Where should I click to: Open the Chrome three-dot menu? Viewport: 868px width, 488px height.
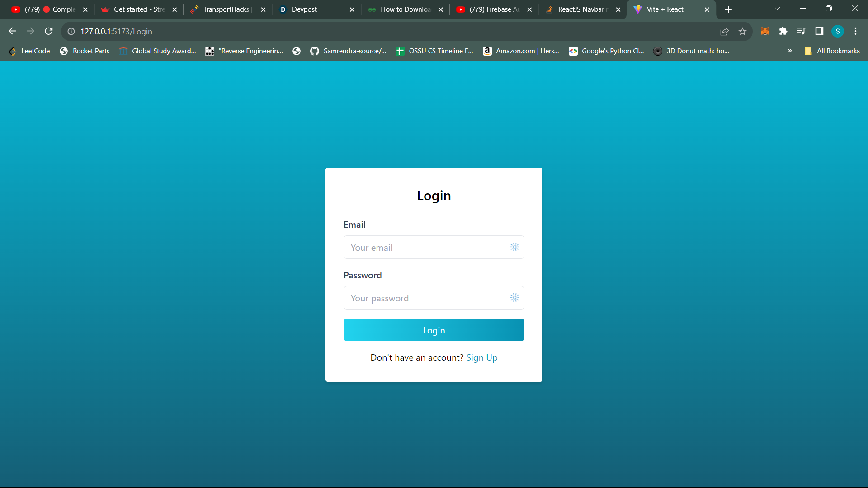pos(855,31)
